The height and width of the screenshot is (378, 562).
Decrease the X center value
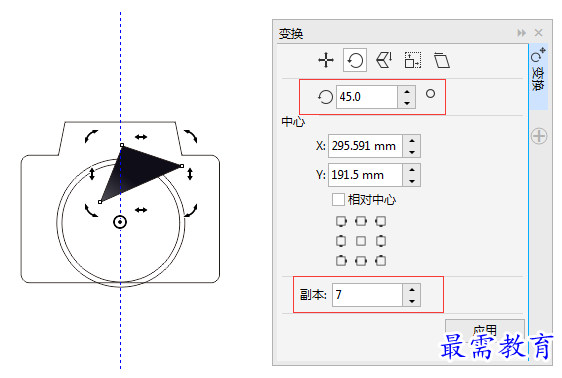pos(412,152)
